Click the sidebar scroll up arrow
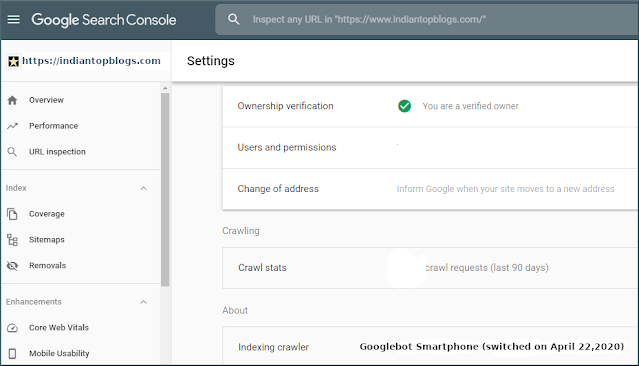 (x=165, y=88)
